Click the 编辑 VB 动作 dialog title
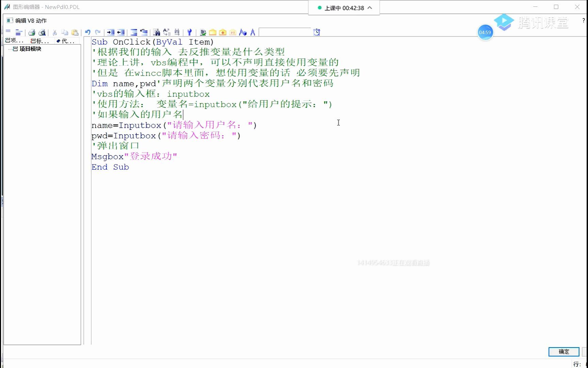The width and height of the screenshot is (588, 368). (31, 21)
